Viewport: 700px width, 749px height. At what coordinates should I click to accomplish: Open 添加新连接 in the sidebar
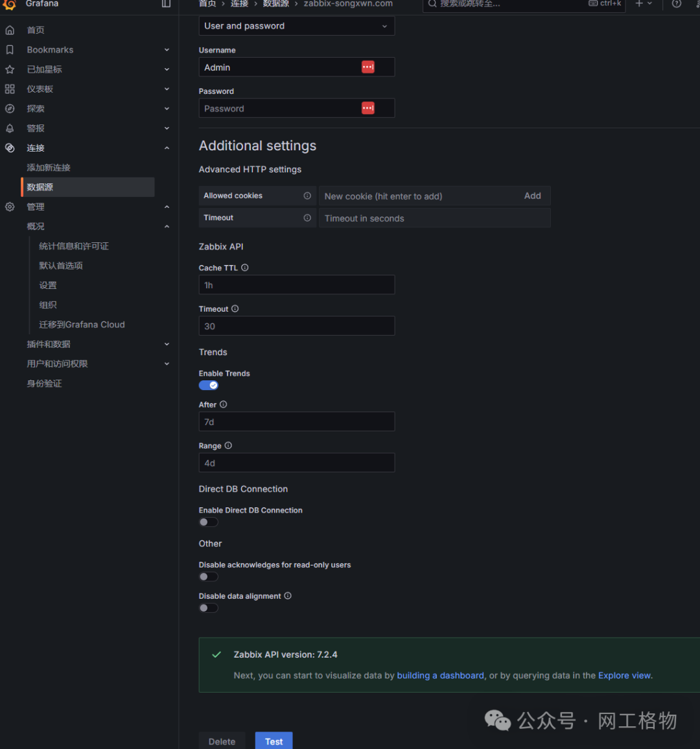point(49,168)
